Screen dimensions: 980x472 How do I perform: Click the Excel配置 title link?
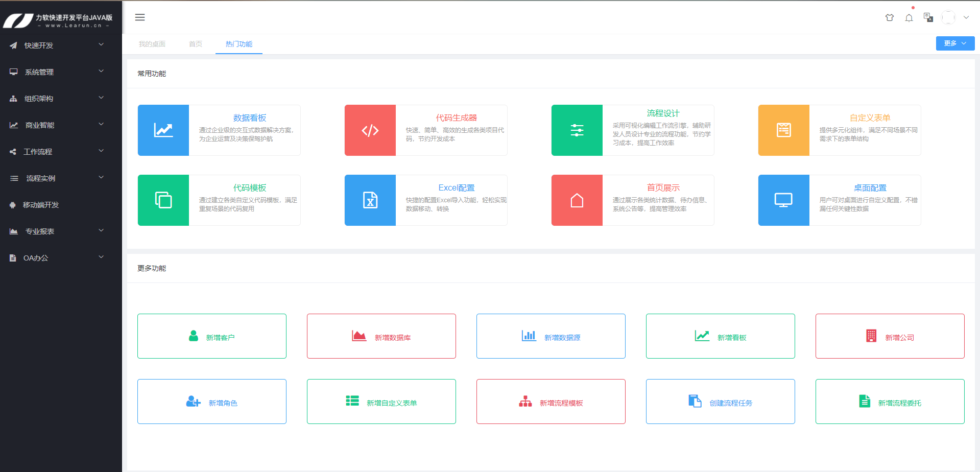457,188
